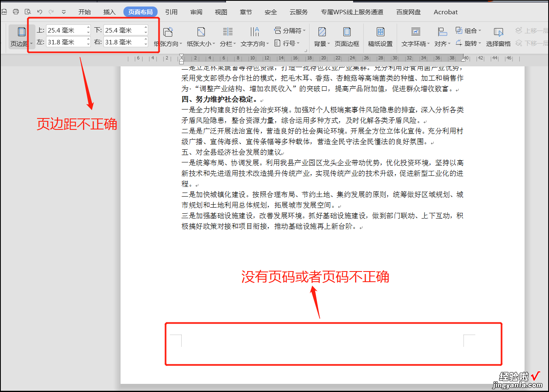Increase the bottom margin with up stepper
The width and height of the screenshot is (549, 392).
(146, 28)
